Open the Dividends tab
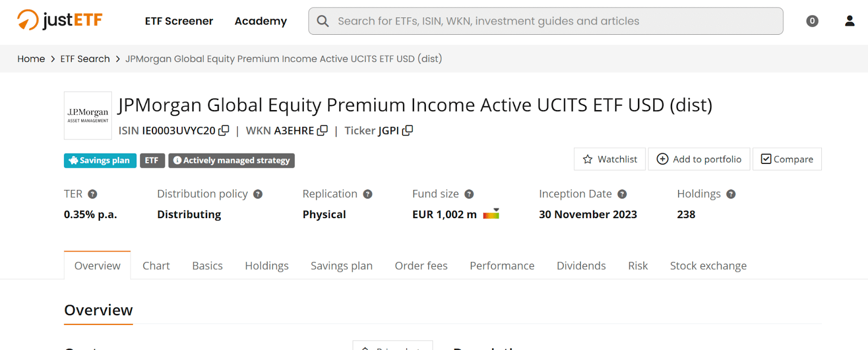 coord(581,266)
